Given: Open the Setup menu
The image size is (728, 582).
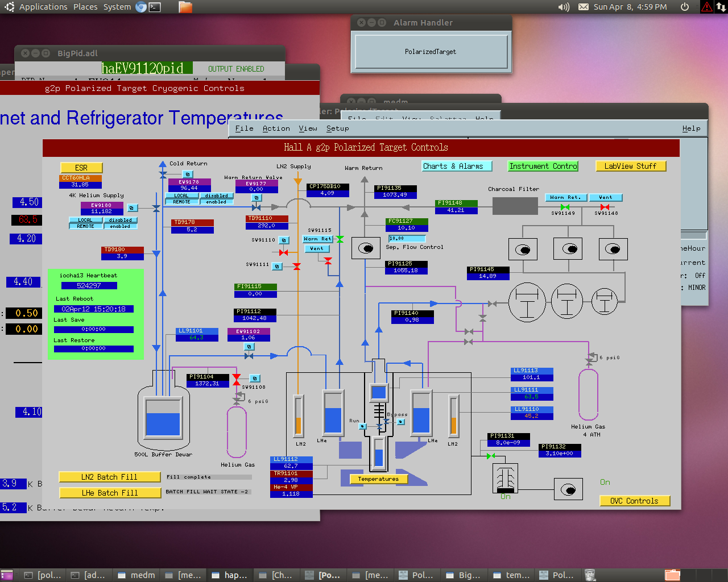Looking at the screenshot, I should click(x=338, y=128).
